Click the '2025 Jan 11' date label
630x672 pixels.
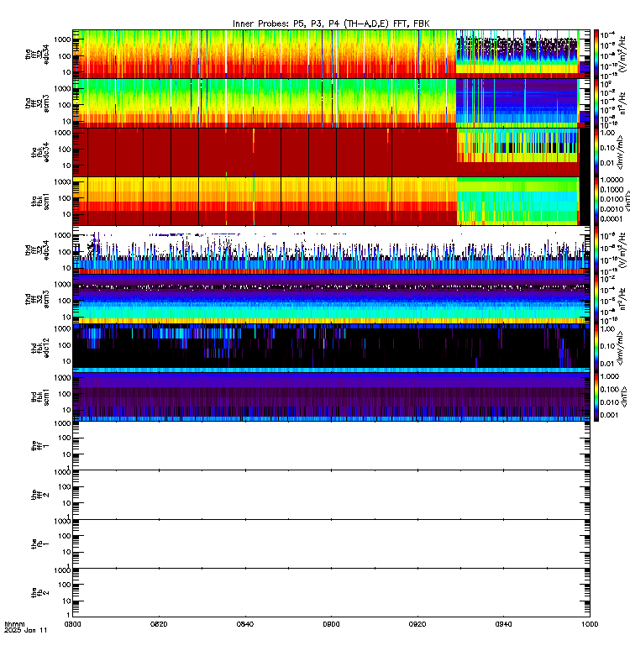point(26,631)
